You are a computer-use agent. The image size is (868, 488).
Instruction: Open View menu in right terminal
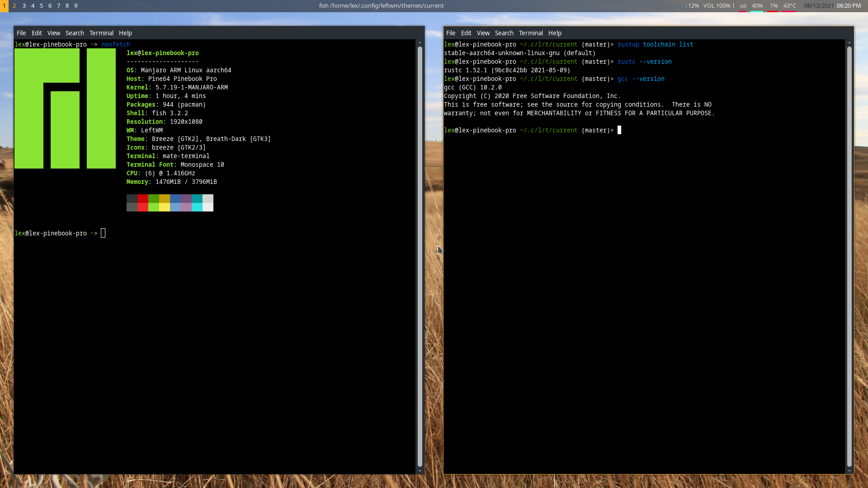click(x=483, y=33)
